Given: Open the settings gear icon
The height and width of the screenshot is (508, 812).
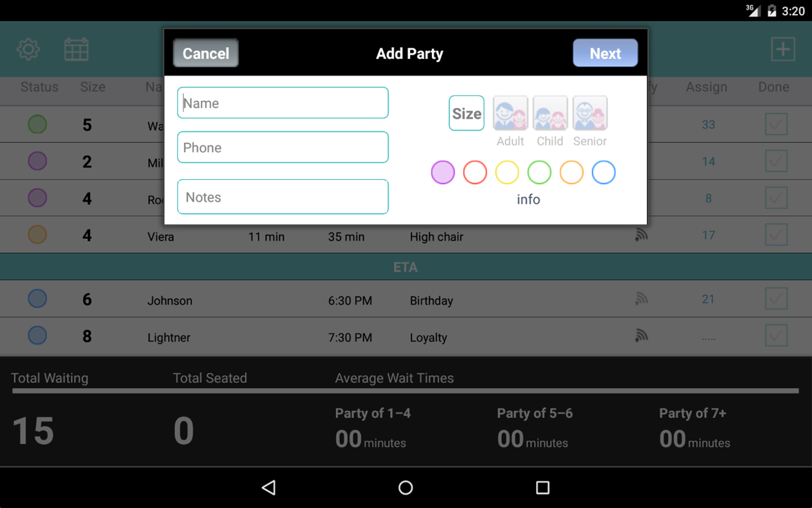Looking at the screenshot, I should tap(28, 49).
